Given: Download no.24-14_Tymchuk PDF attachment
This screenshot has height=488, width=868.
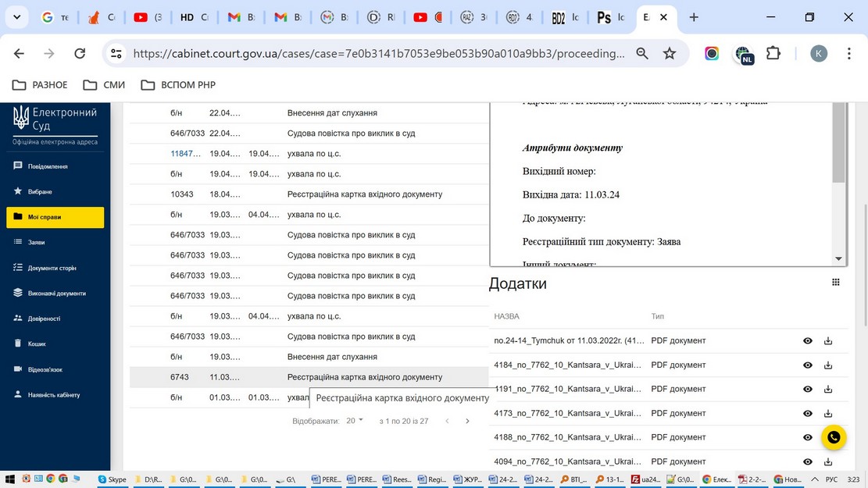Looking at the screenshot, I should pos(828,341).
